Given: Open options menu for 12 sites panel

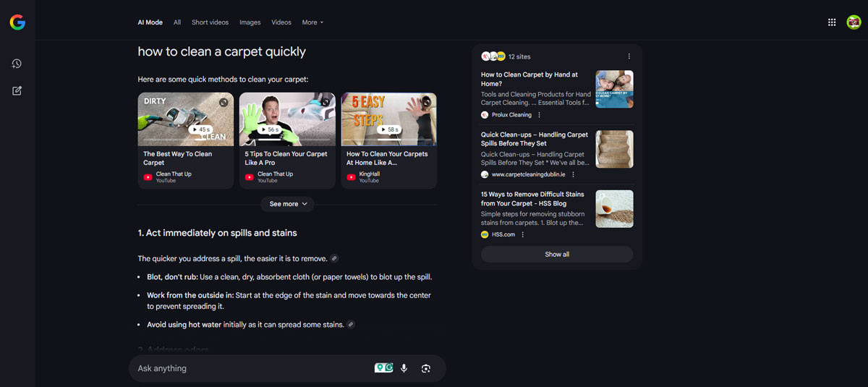Looking at the screenshot, I should click(x=629, y=56).
